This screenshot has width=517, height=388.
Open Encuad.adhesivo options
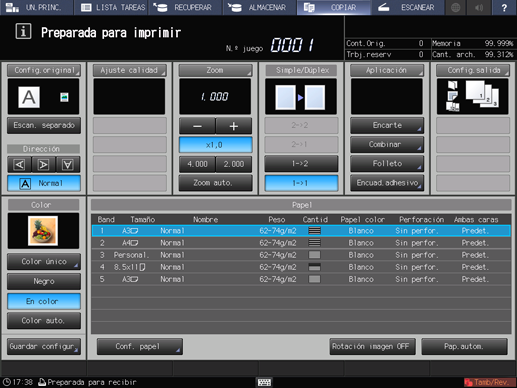coord(387,183)
